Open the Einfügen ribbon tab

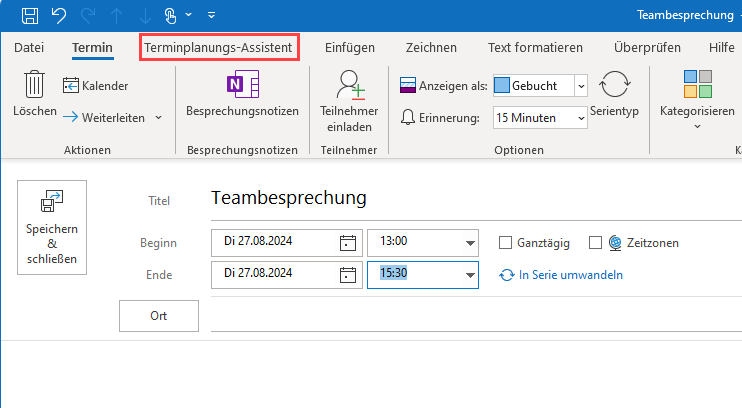coord(350,47)
